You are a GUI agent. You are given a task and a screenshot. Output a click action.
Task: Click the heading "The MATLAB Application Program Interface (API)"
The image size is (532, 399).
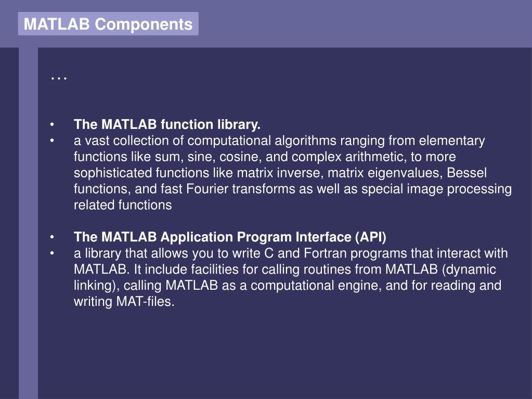coord(230,237)
